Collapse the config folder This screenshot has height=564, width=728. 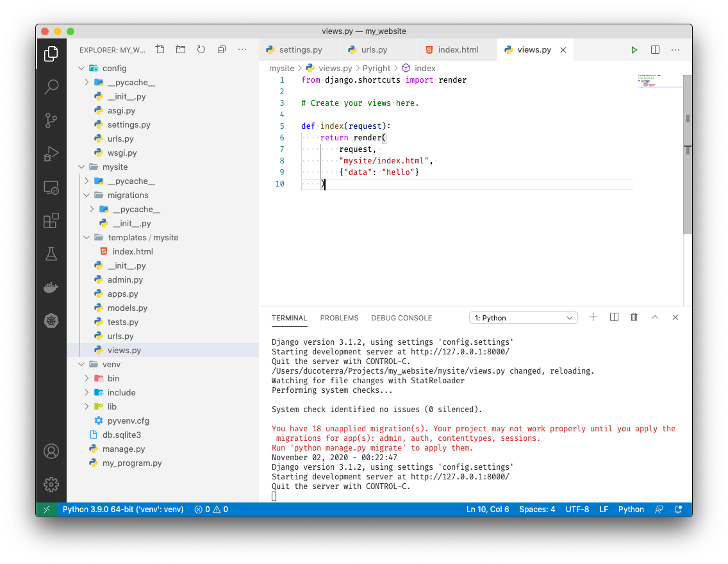click(x=81, y=69)
